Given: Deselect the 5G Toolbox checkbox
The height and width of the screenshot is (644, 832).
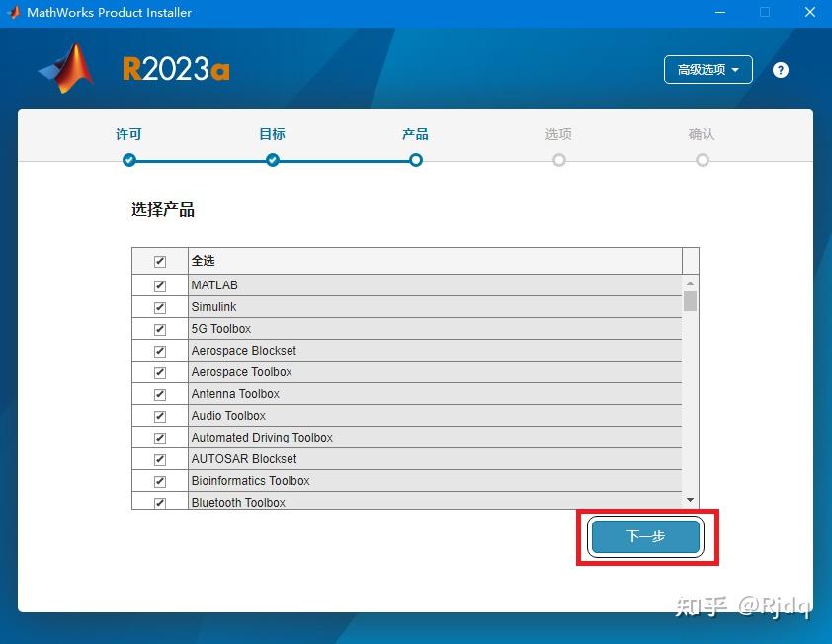Looking at the screenshot, I should [159, 329].
